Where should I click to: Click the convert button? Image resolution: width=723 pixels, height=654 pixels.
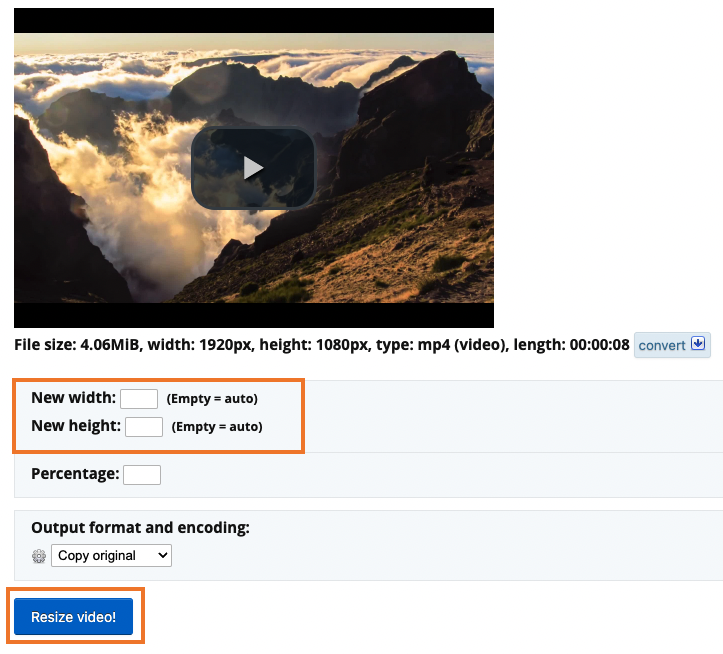point(672,345)
